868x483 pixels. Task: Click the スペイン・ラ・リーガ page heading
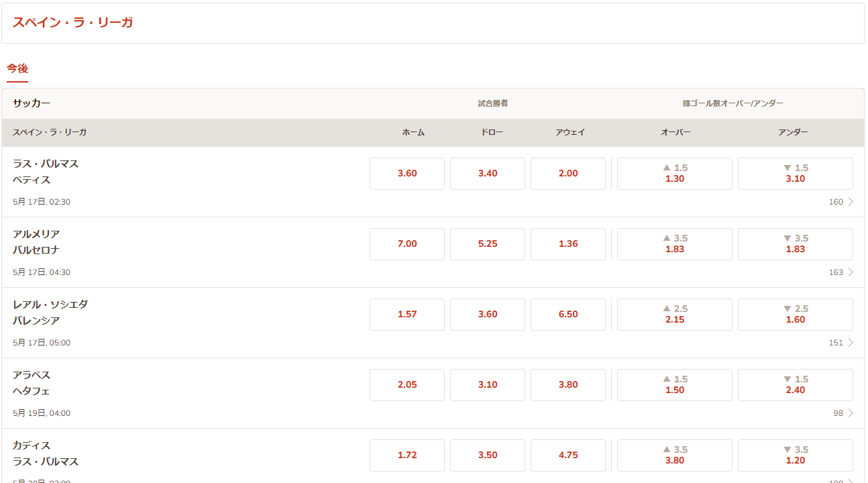[72, 23]
